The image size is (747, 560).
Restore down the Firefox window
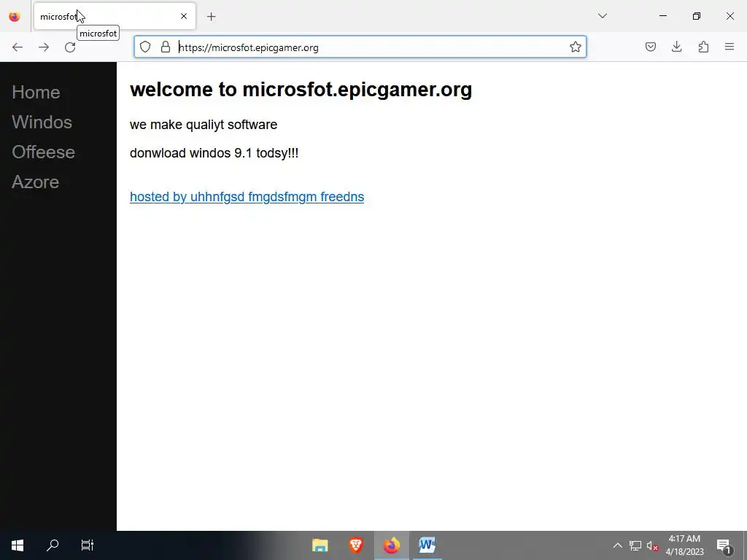697,16
